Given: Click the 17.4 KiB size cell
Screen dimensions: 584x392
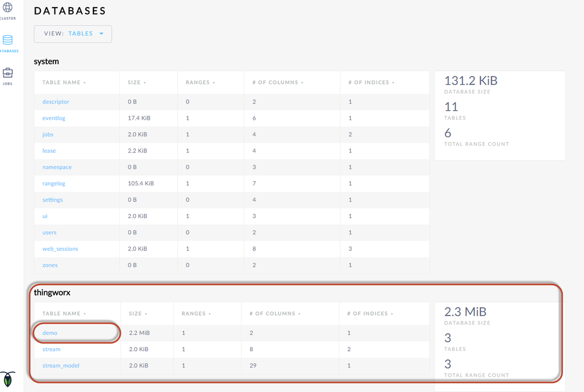Looking at the screenshot, I should [x=139, y=118].
